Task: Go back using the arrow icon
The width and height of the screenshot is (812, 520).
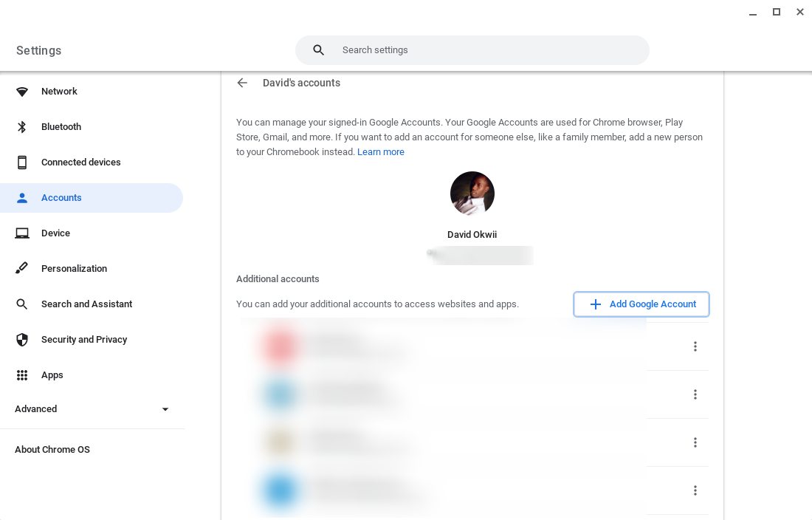Action: [242, 83]
